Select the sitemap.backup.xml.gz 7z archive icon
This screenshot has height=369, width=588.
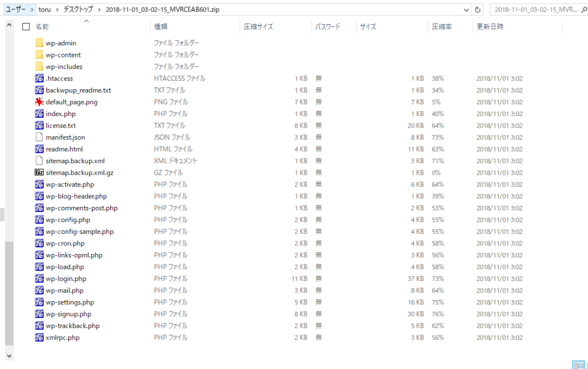39,172
